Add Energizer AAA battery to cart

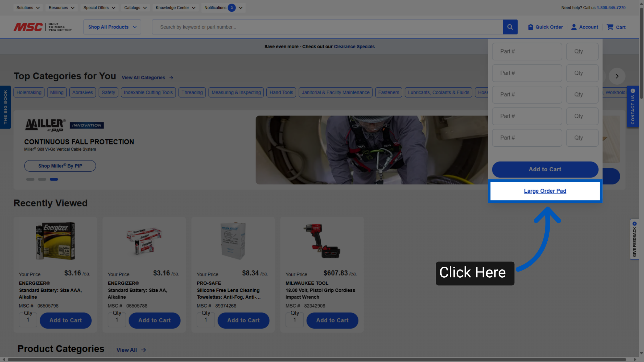pyautogui.click(x=66, y=320)
